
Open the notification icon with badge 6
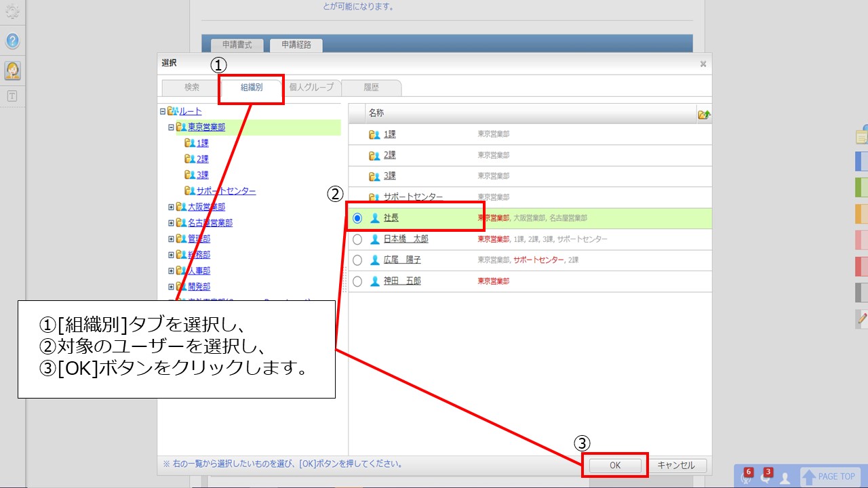pyautogui.click(x=747, y=476)
